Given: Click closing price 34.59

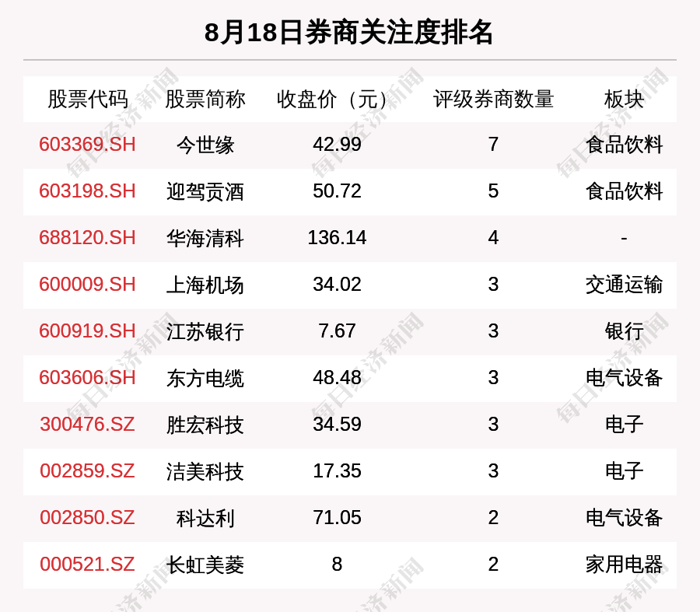Looking at the screenshot, I should click(337, 424).
